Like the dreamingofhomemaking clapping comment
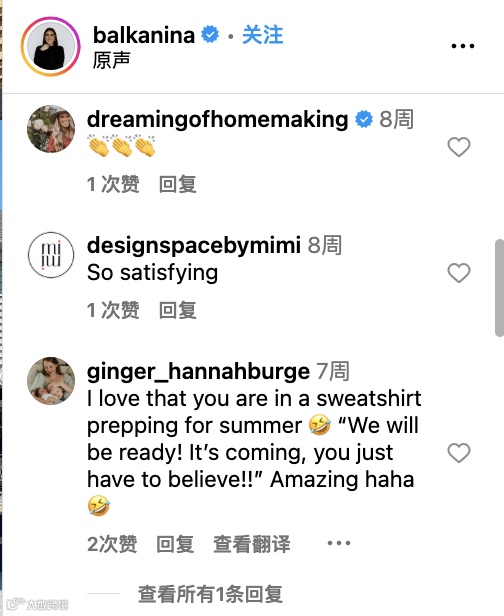The height and width of the screenshot is (616, 504). point(458,147)
